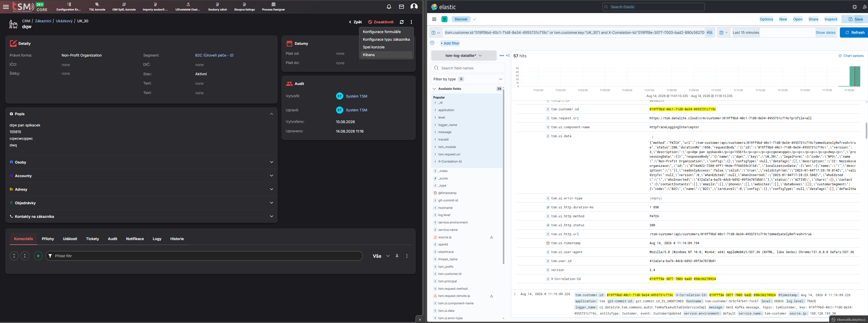The height and width of the screenshot is (323, 868).
Task: Switch to the Logy tab
Action: [157, 239]
